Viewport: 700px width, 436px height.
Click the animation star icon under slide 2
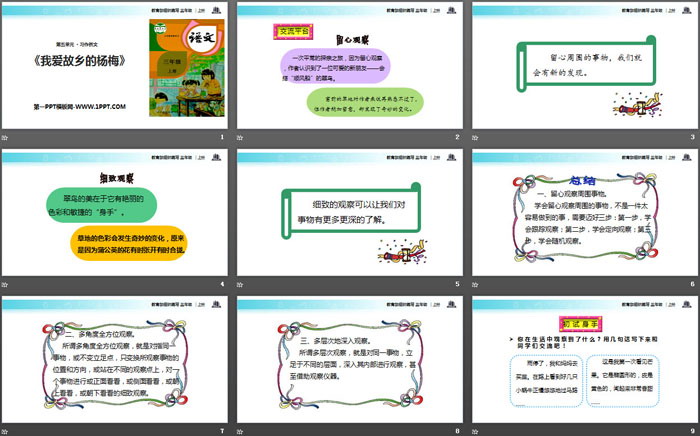[240, 137]
